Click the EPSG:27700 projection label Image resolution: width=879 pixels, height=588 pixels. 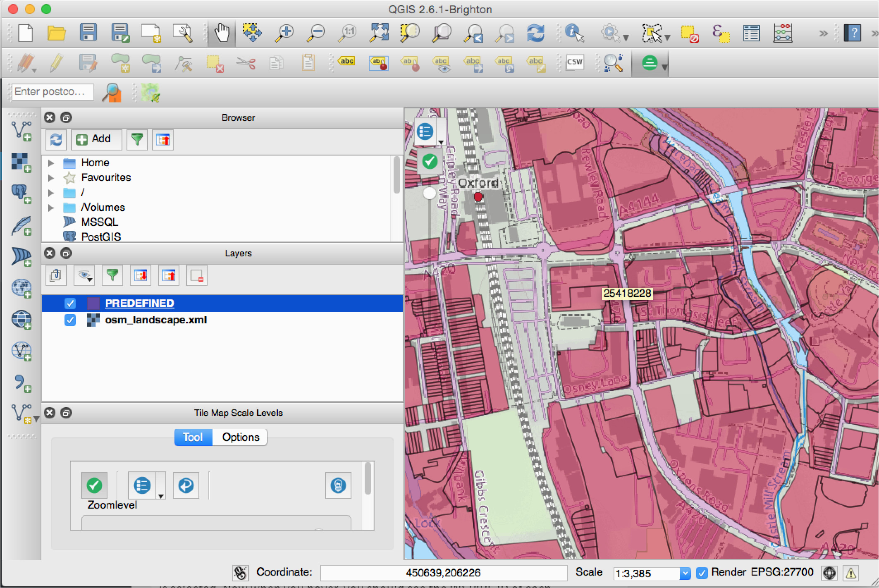point(782,572)
